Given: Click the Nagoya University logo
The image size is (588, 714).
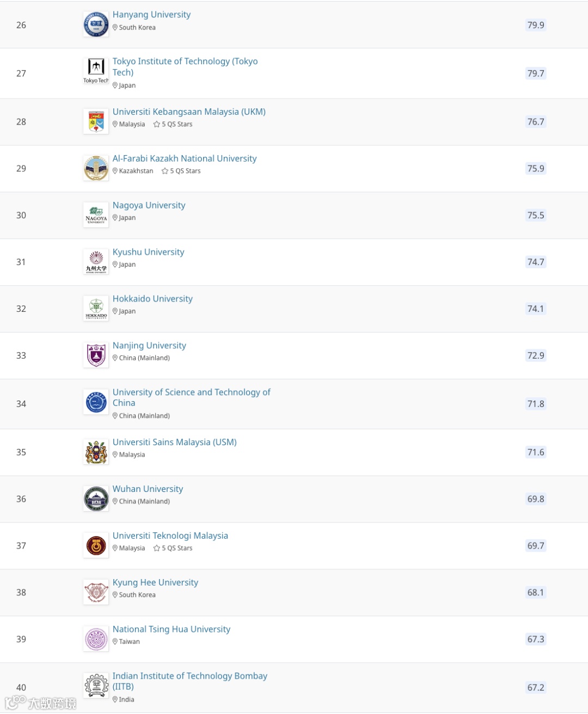Looking at the screenshot, I should 96,215.
